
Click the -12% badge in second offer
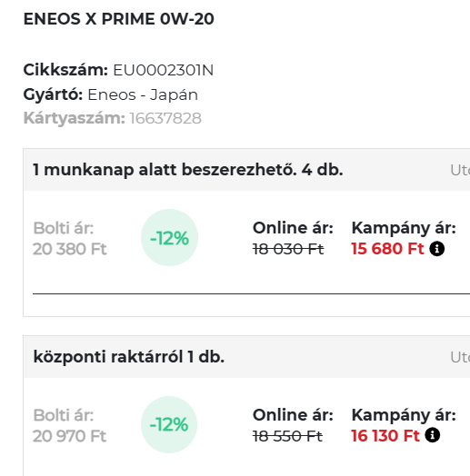[x=169, y=424]
